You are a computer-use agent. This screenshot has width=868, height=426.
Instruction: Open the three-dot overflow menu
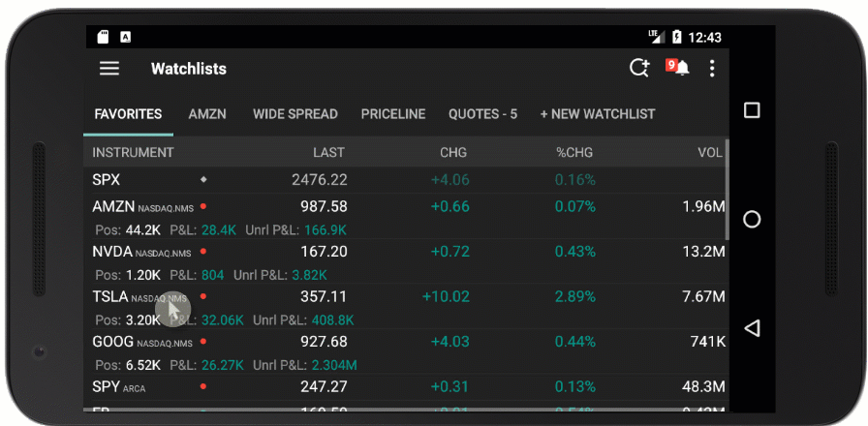tap(712, 69)
